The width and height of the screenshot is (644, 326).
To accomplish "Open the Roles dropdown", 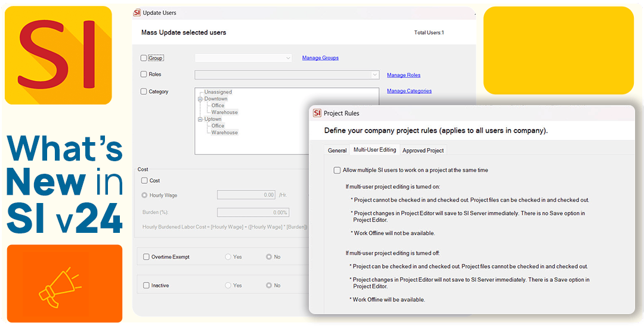I will pos(287,75).
